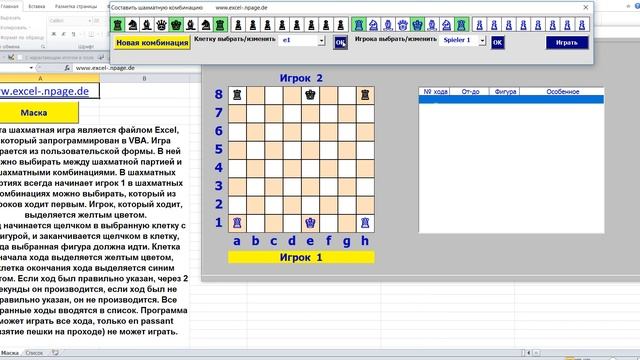
Task: Select the highlighted blue row in moves list
Action: 511,99
